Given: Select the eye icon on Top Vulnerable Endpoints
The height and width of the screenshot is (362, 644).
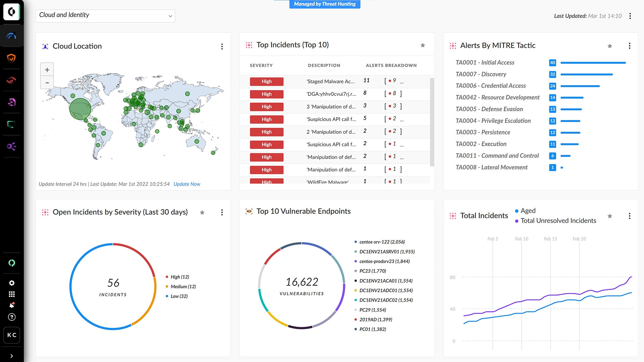Looking at the screenshot, I should coord(248,211).
